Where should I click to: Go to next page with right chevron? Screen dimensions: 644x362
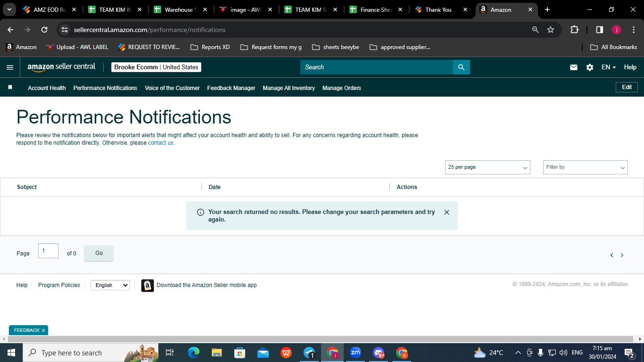[622, 255]
